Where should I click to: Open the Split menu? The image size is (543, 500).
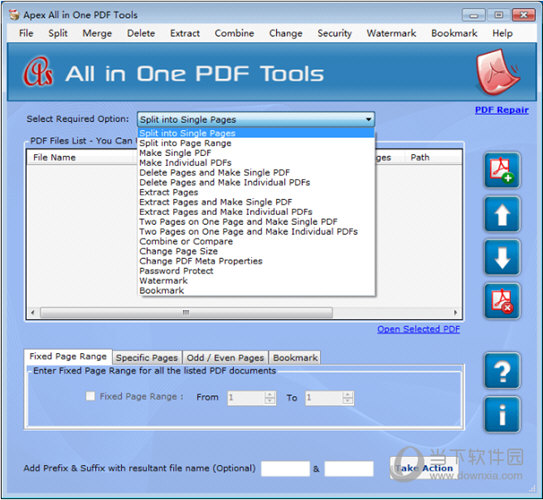point(58,33)
